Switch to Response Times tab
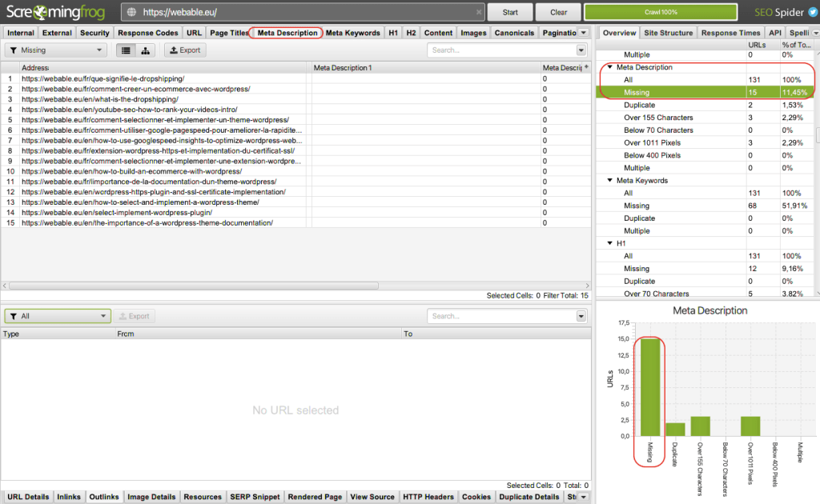 point(730,32)
